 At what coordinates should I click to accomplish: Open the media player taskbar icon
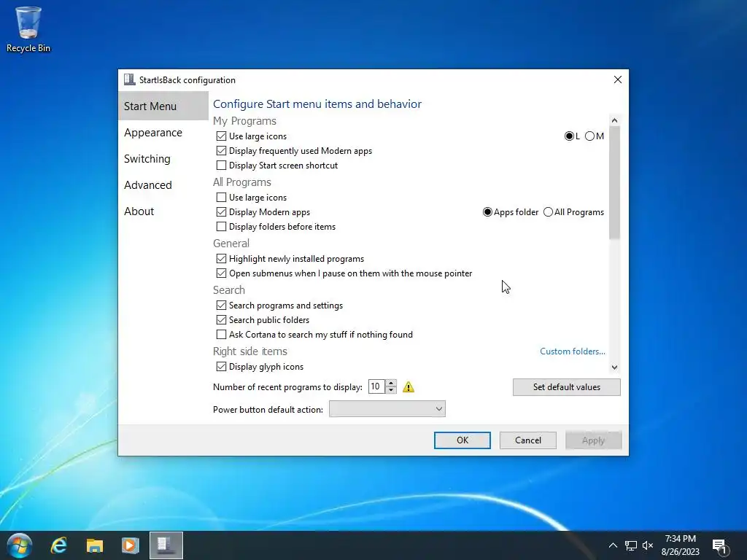coord(130,545)
